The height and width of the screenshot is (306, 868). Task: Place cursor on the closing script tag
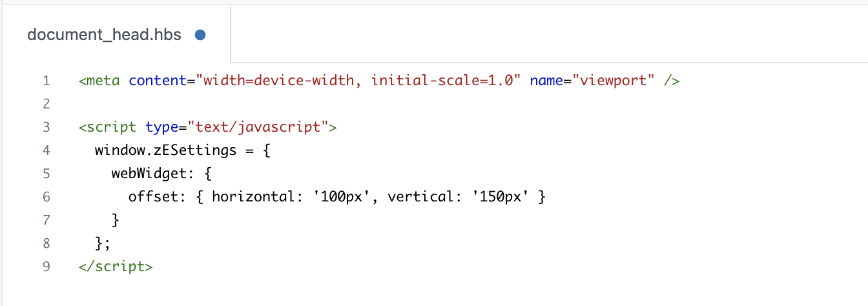(x=116, y=266)
